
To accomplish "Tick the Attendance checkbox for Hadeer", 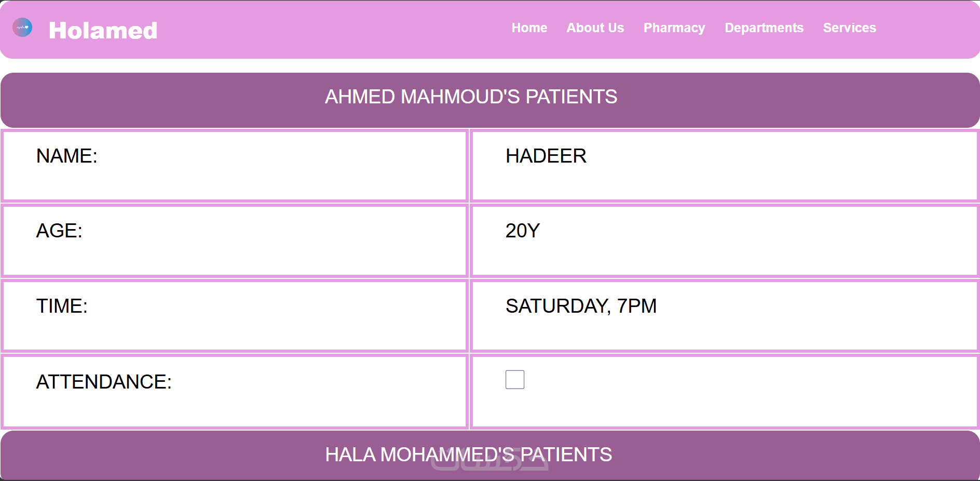I will pyautogui.click(x=514, y=380).
